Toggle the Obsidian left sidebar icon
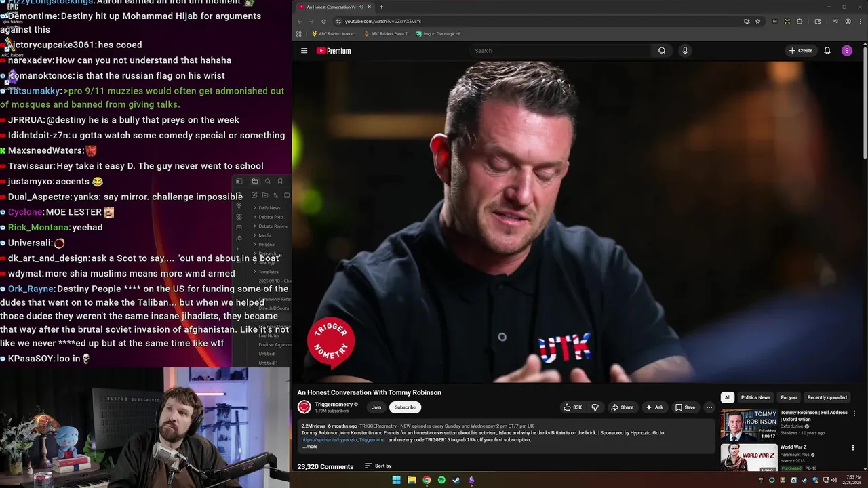Image resolution: width=868 pixels, height=488 pixels. (239, 182)
